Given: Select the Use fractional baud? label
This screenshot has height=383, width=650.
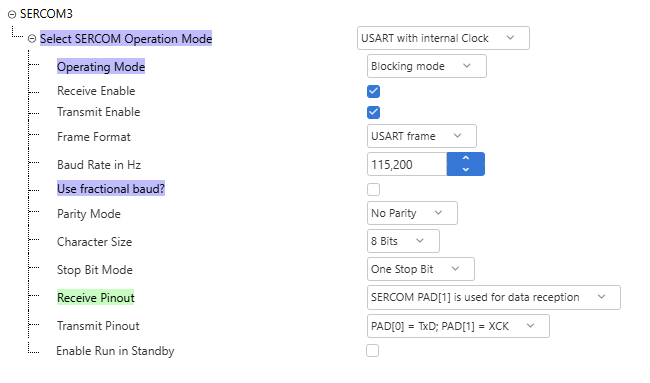Looking at the screenshot, I should coord(111,189).
